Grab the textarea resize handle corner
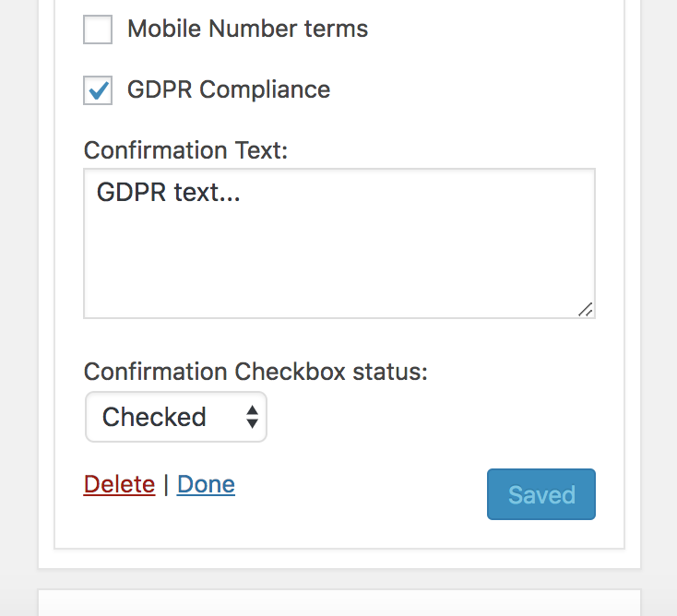Image resolution: width=677 pixels, height=616 pixels. tap(586, 310)
